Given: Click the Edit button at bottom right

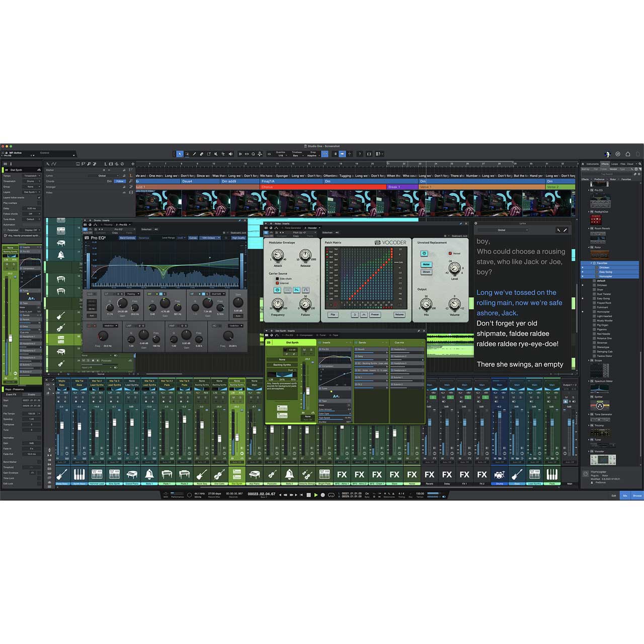Looking at the screenshot, I should pyautogui.click(x=614, y=496).
